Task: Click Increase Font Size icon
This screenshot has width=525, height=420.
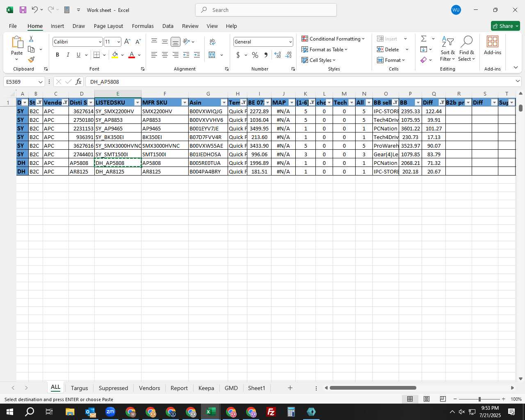Action: 127,42
